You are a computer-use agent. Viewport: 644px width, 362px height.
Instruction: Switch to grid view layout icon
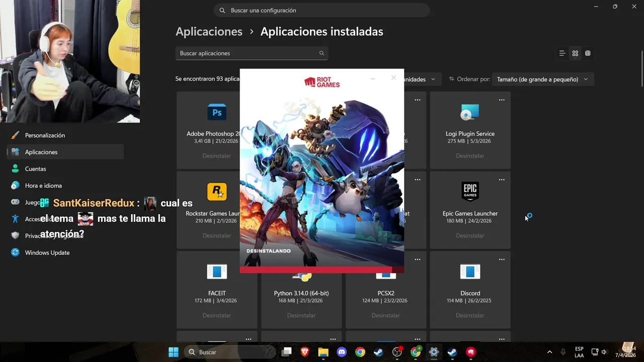(x=575, y=53)
